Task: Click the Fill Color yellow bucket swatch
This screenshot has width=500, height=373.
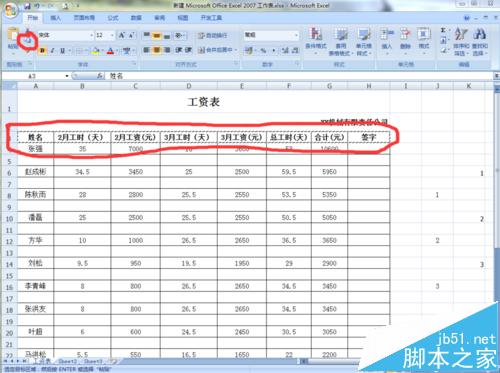Action: [95, 51]
